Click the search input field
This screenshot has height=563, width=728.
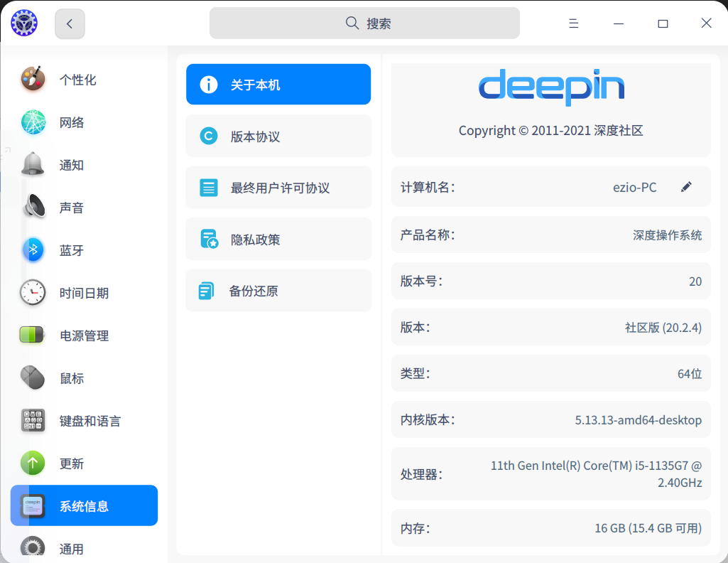tap(364, 23)
